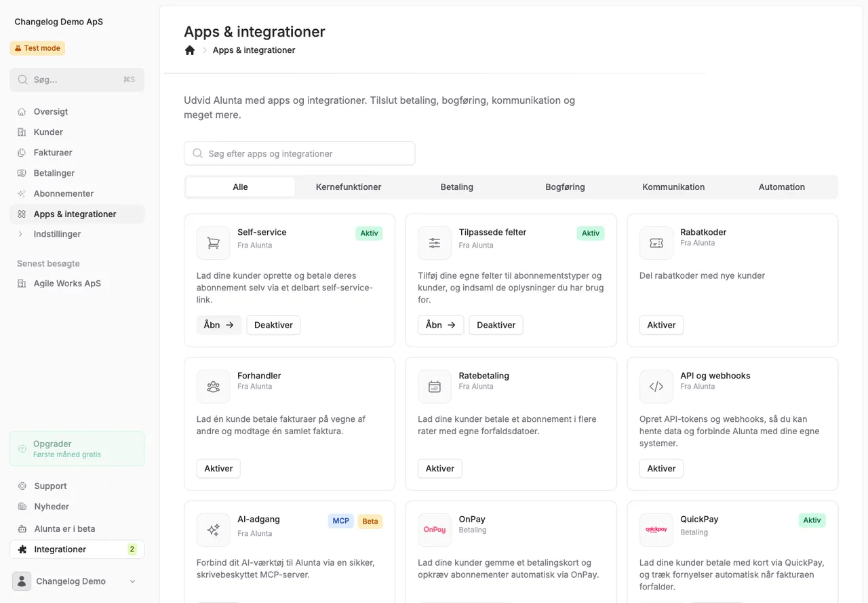Click the Integrationer puzzle icon
Screen dimensions: 868x603
(x=22, y=549)
